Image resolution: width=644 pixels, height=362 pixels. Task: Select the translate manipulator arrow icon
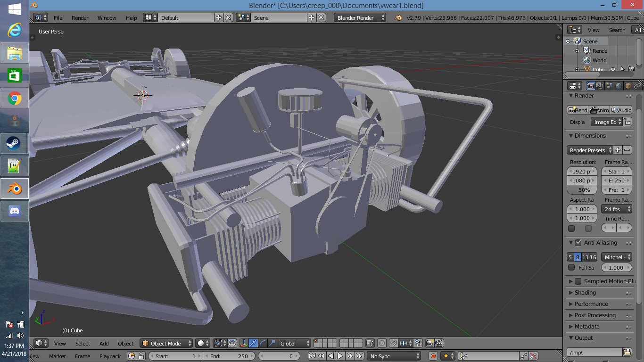point(254,343)
